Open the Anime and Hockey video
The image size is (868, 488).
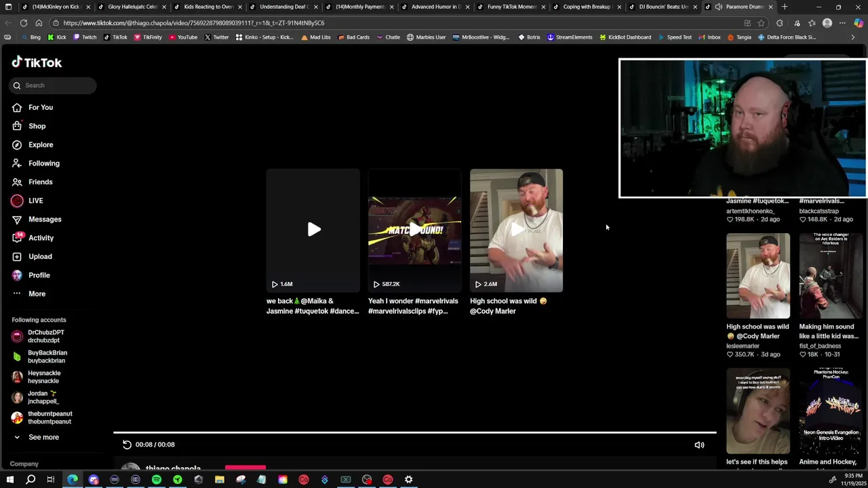coord(831,411)
